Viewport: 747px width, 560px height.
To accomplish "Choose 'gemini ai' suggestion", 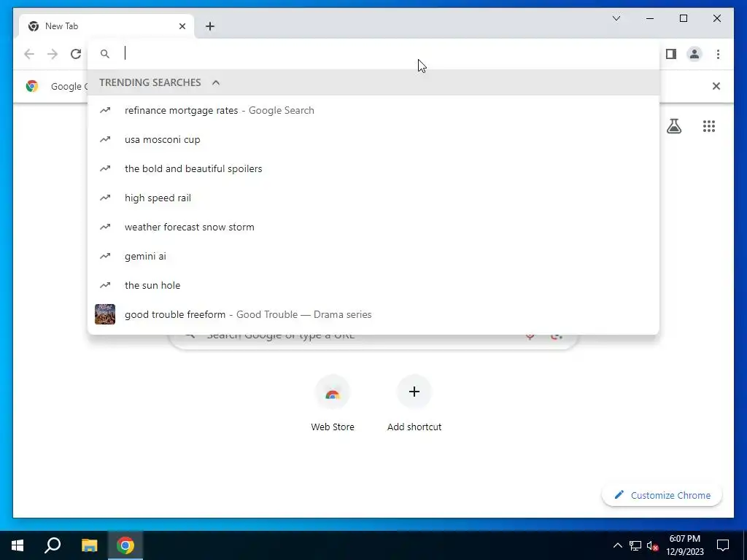I will pos(373,256).
